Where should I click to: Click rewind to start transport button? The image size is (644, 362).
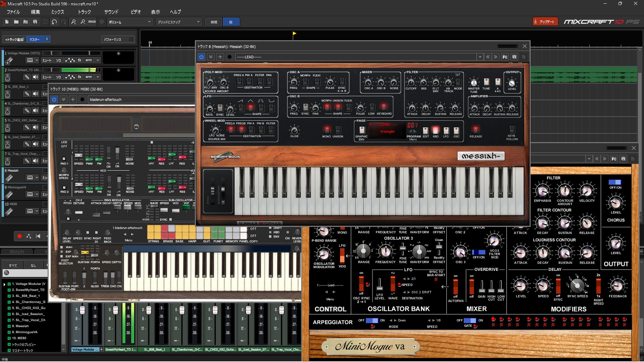tap(38, 236)
